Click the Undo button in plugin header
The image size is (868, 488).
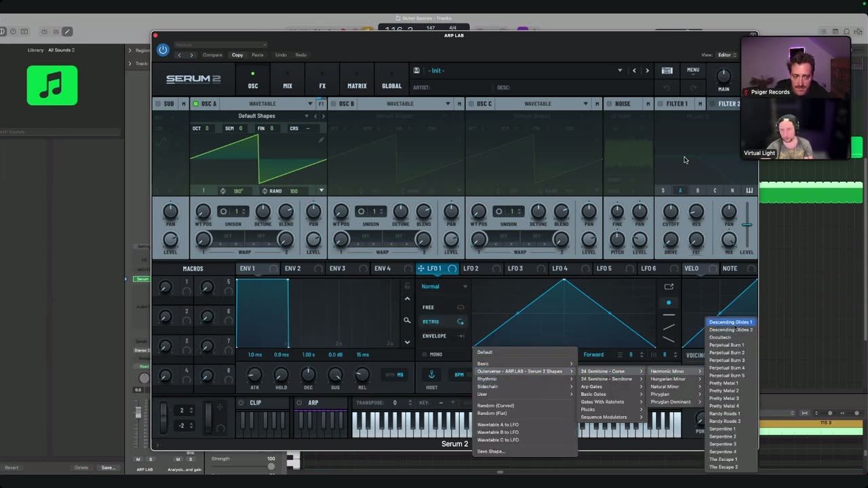tap(281, 55)
